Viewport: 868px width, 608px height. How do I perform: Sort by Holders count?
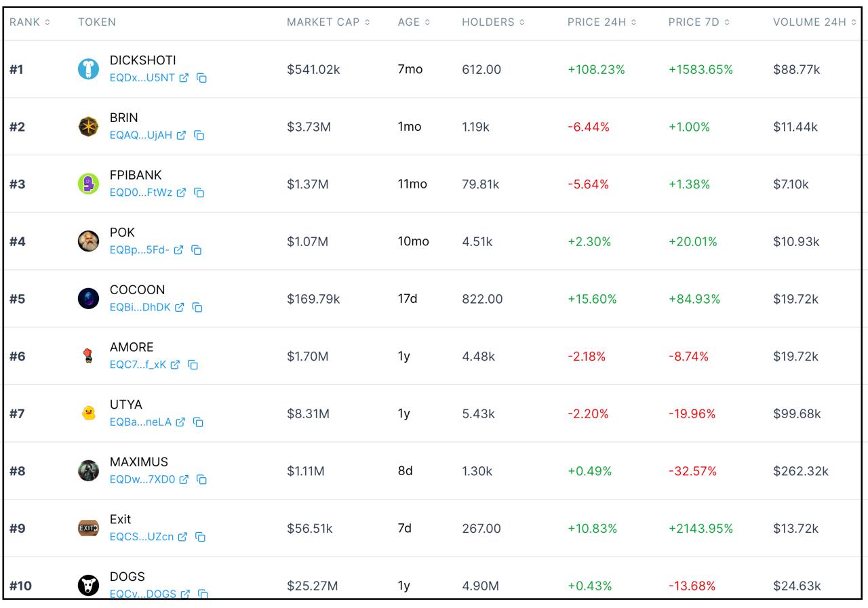pyautogui.click(x=493, y=22)
